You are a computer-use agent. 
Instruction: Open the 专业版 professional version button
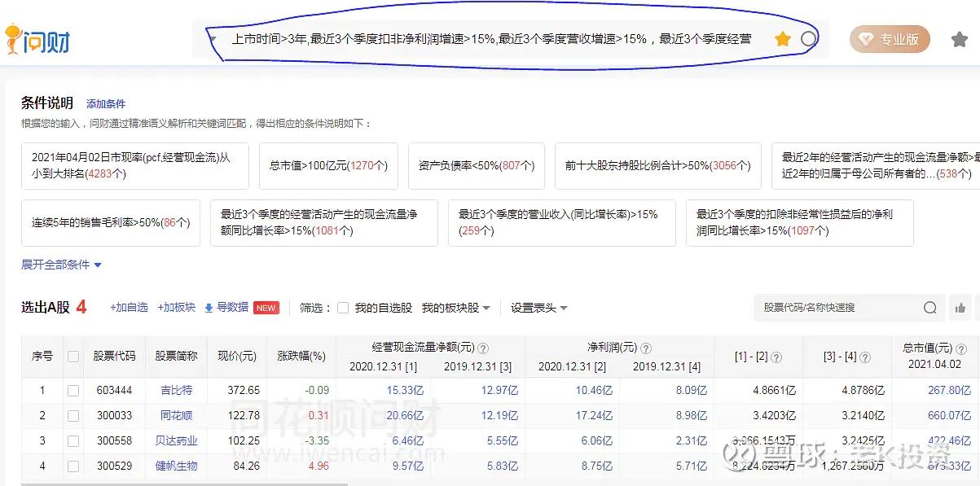point(890,39)
